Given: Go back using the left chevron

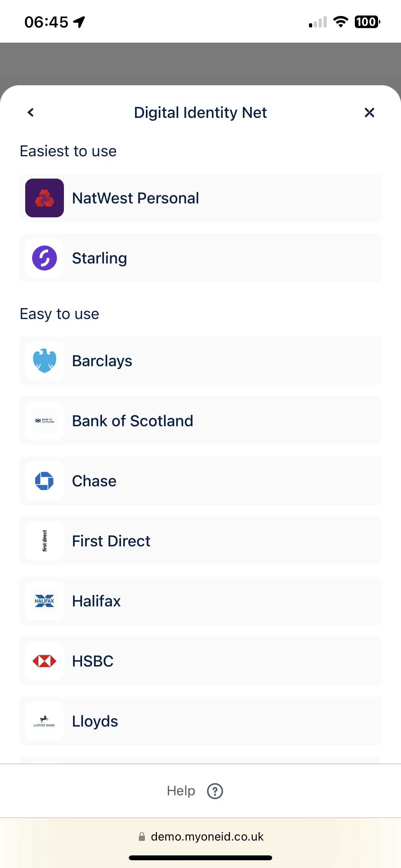Looking at the screenshot, I should tap(31, 112).
